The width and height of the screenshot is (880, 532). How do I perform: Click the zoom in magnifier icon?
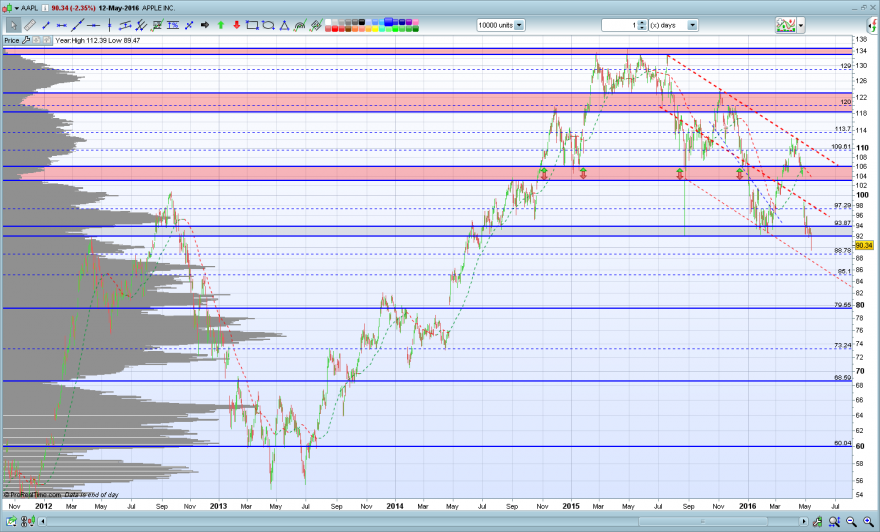[868, 522]
